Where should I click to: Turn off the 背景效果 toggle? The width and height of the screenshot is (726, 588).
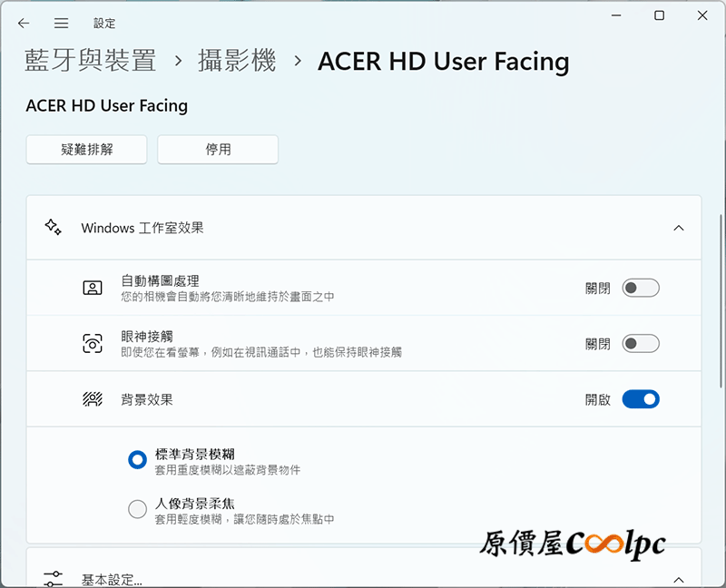(x=641, y=399)
